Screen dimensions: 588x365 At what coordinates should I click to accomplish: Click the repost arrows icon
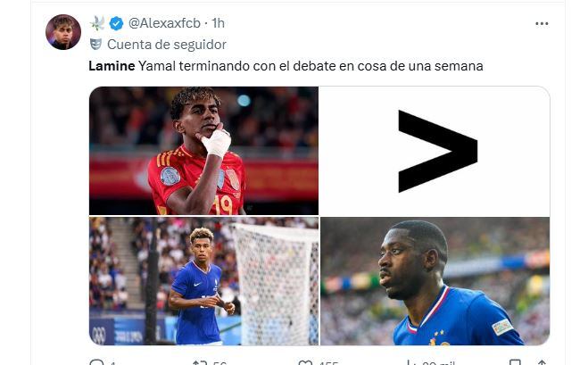pyautogui.click(x=200, y=362)
